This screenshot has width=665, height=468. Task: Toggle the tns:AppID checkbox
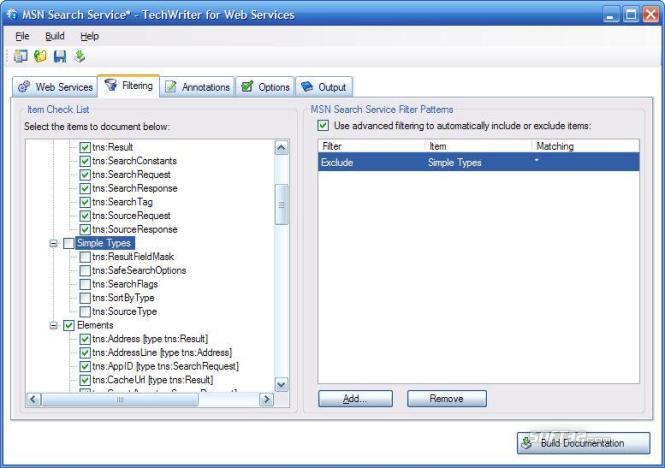click(x=85, y=366)
